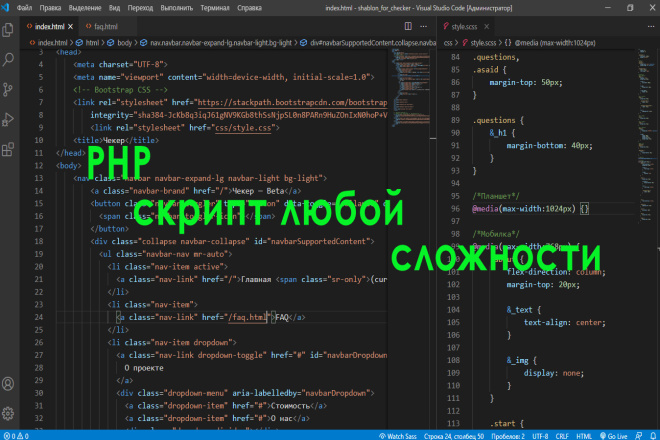Open the bootstrapcdn stylesheet URL

[292, 102]
